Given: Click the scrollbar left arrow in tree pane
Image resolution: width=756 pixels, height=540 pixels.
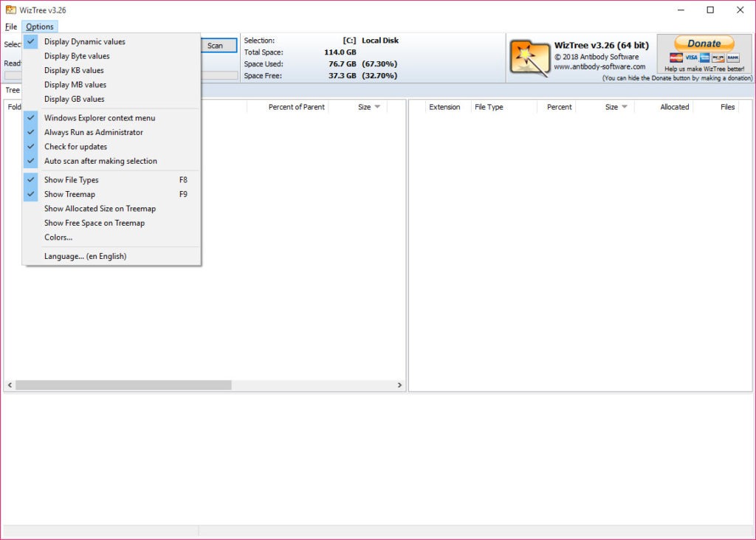Looking at the screenshot, I should [x=10, y=385].
